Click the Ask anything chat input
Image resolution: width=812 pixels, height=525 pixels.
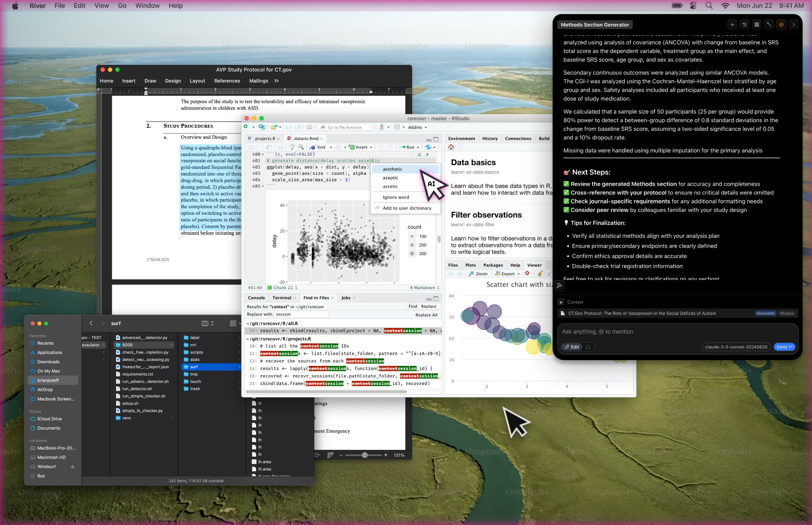tap(677, 332)
